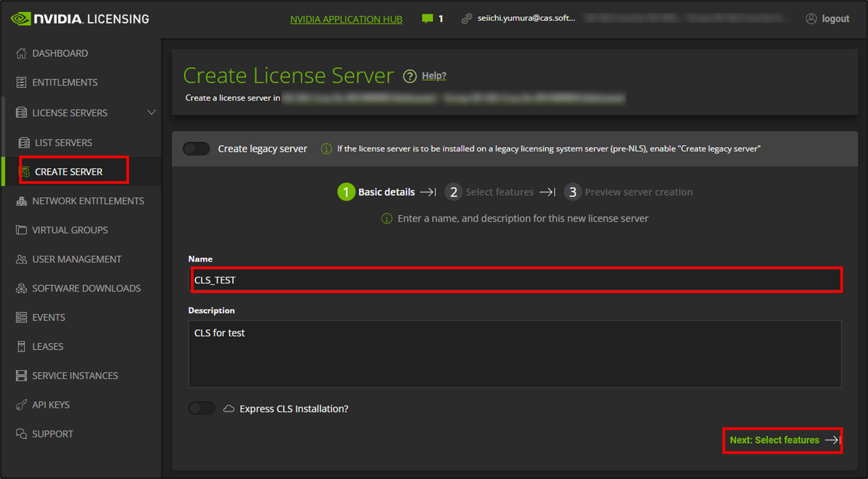Viewport: 868px width, 479px height.
Task: Click the Description text area
Action: coord(515,354)
